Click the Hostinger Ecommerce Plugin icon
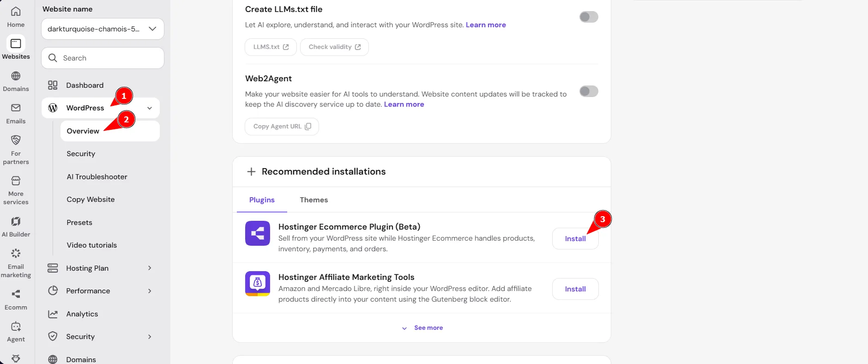Screen dimensions: 868x364 [x=258, y=233]
